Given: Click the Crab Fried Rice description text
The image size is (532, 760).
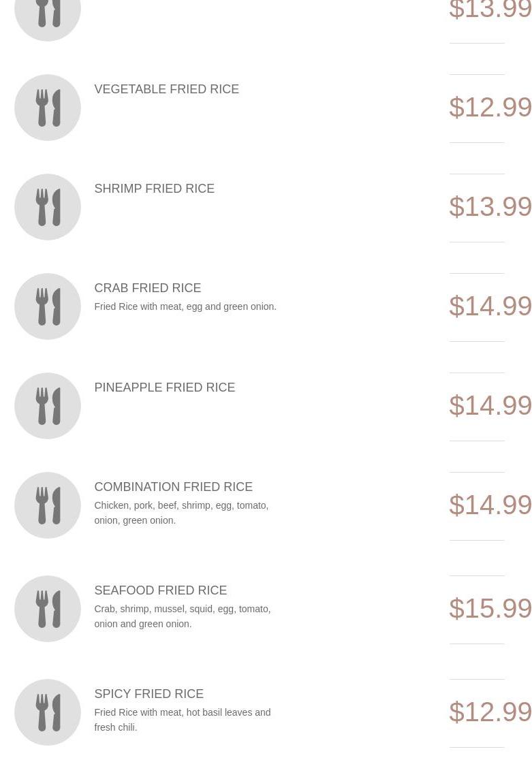Looking at the screenshot, I should (x=185, y=306).
